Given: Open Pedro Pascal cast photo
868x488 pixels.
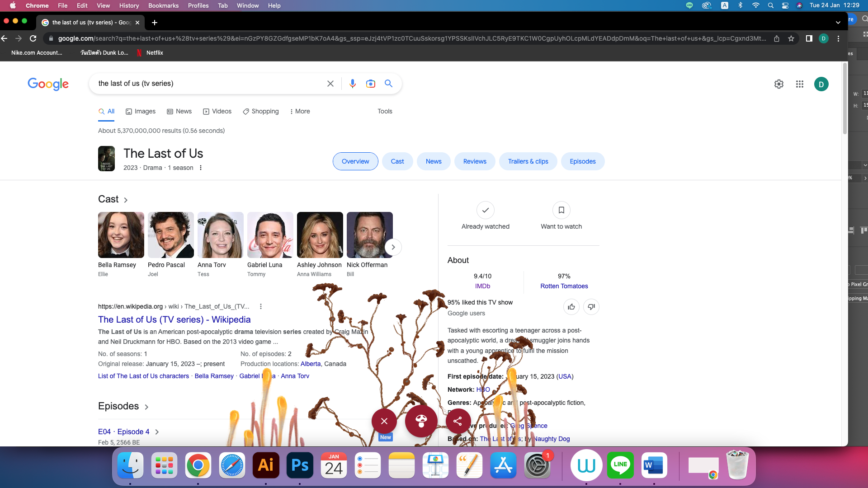Looking at the screenshot, I should [x=171, y=235].
